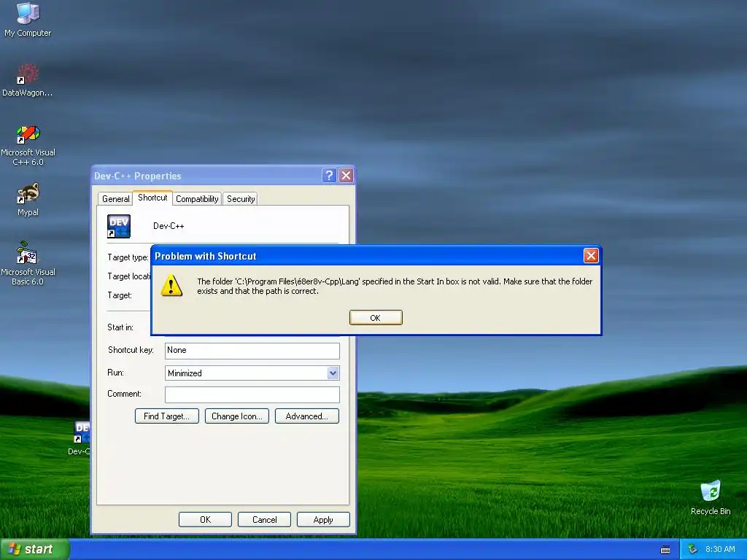Click the Dev-C++ Properties title bar
The image size is (747, 560).
pos(206,176)
